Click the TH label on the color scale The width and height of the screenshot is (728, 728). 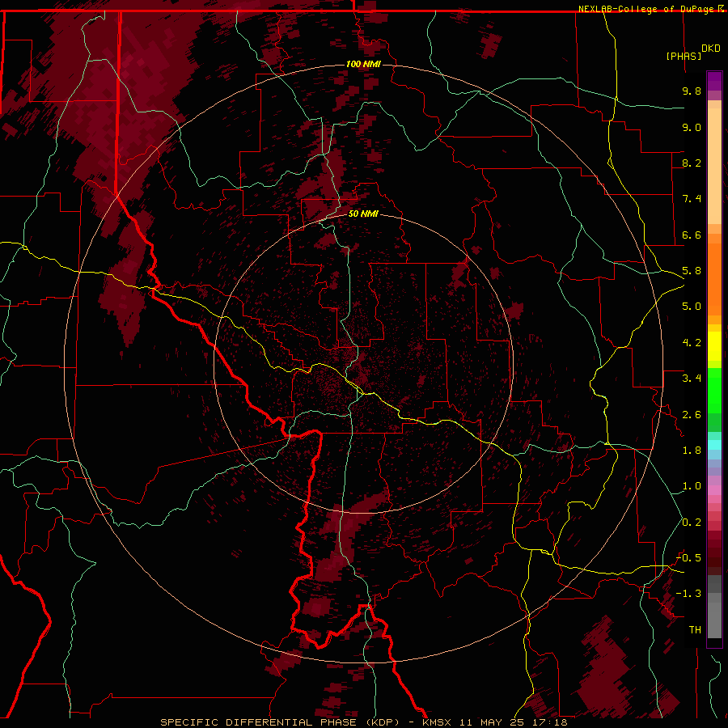coord(695,630)
